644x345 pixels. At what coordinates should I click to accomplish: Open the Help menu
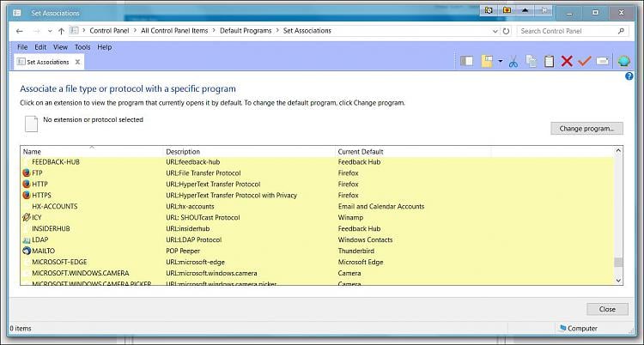click(104, 47)
